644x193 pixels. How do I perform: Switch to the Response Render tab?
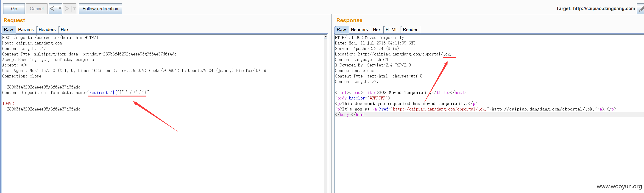click(x=410, y=30)
